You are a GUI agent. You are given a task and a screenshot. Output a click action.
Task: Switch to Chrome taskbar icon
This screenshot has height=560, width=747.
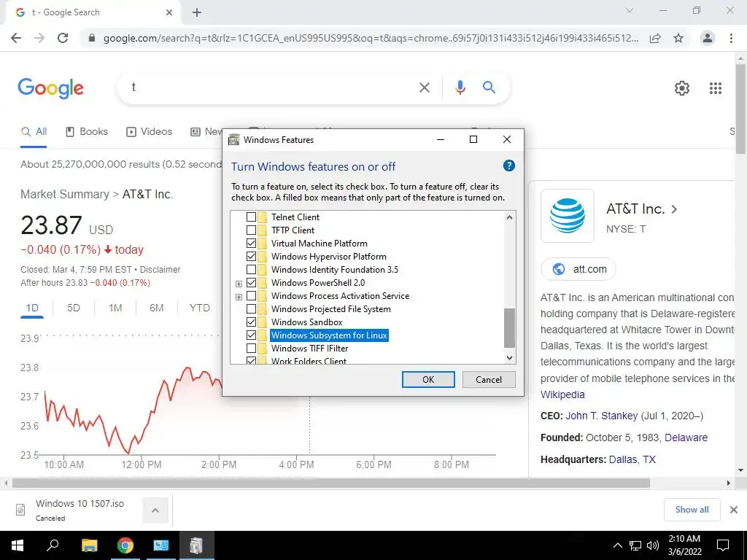coord(125,545)
